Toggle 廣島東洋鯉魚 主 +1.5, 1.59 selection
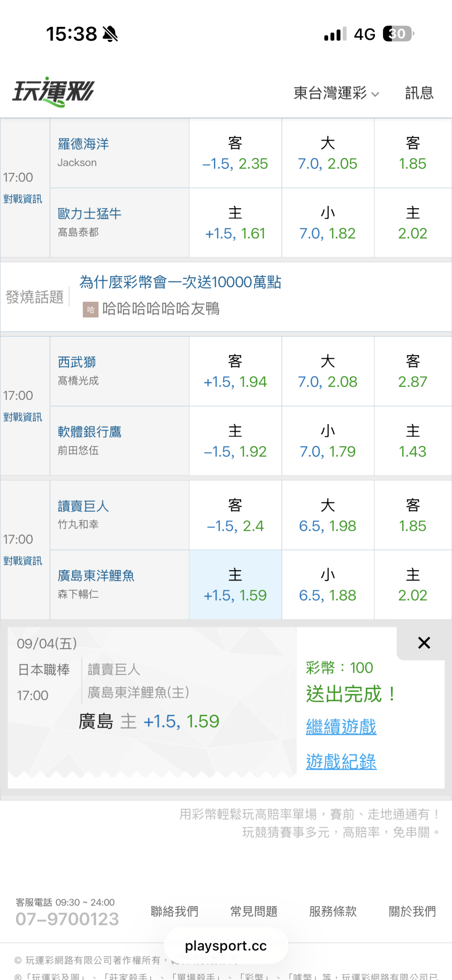This screenshot has width=452, height=980. [x=235, y=585]
